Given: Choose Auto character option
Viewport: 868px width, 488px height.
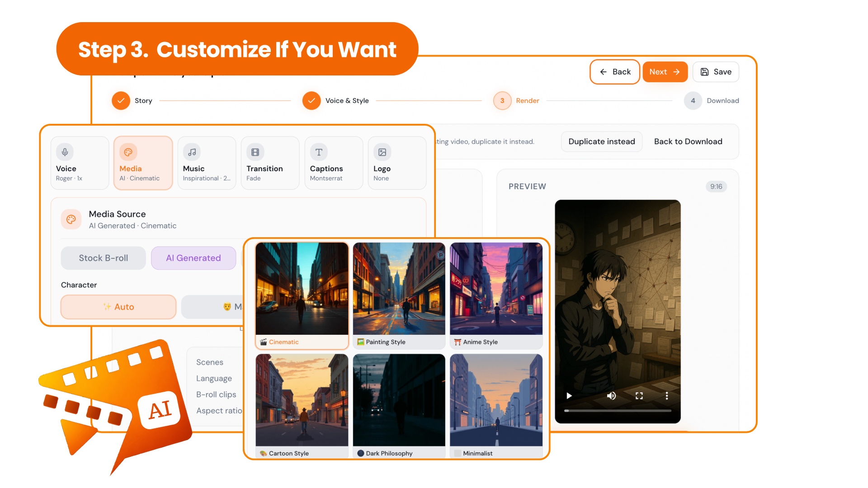Looking at the screenshot, I should pos(118,307).
